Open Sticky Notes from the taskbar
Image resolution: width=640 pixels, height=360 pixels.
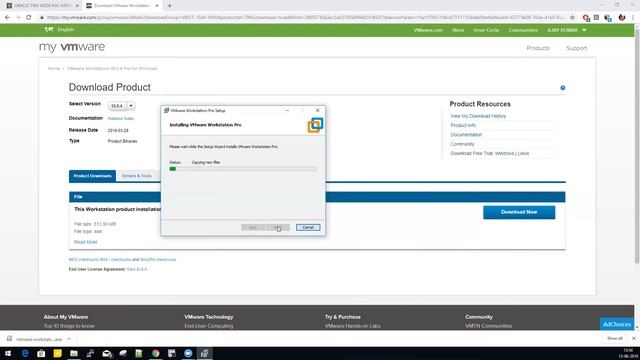point(57,353)
